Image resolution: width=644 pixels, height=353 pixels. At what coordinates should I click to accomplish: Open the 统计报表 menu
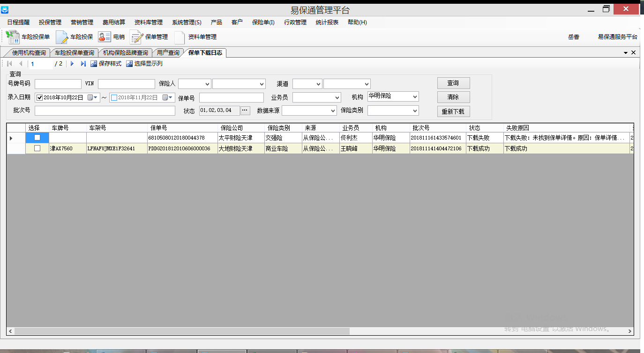pos(327,22)
